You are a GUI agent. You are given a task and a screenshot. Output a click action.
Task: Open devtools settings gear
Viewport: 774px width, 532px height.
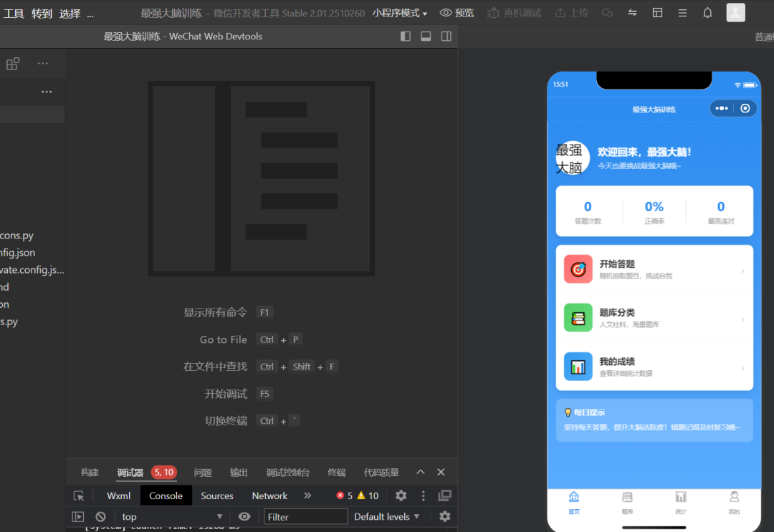pos(401,495)
